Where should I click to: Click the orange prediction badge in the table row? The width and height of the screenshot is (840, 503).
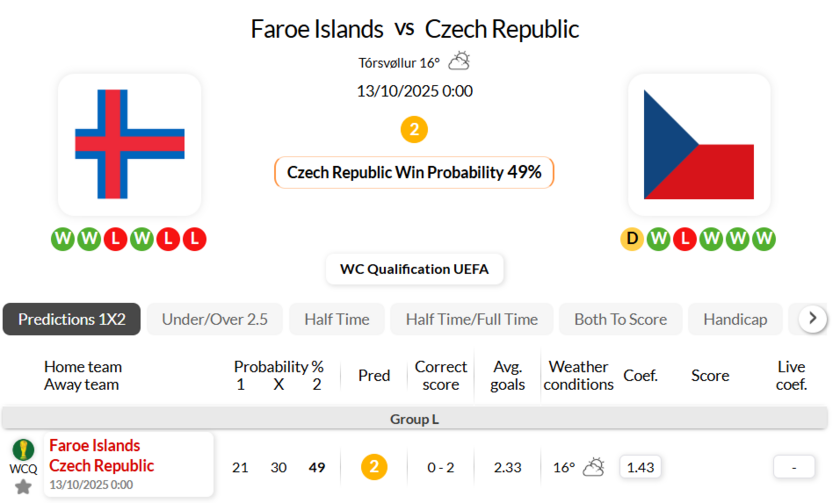(374, 467)
